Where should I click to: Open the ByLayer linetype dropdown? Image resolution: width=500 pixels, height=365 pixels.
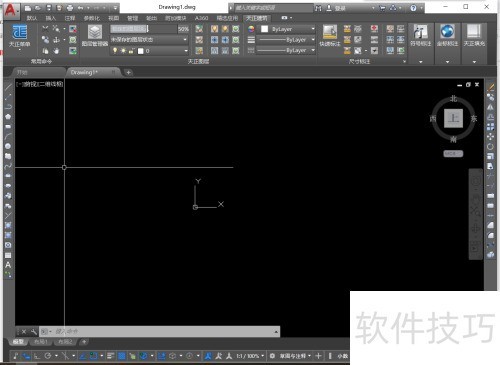286,50
